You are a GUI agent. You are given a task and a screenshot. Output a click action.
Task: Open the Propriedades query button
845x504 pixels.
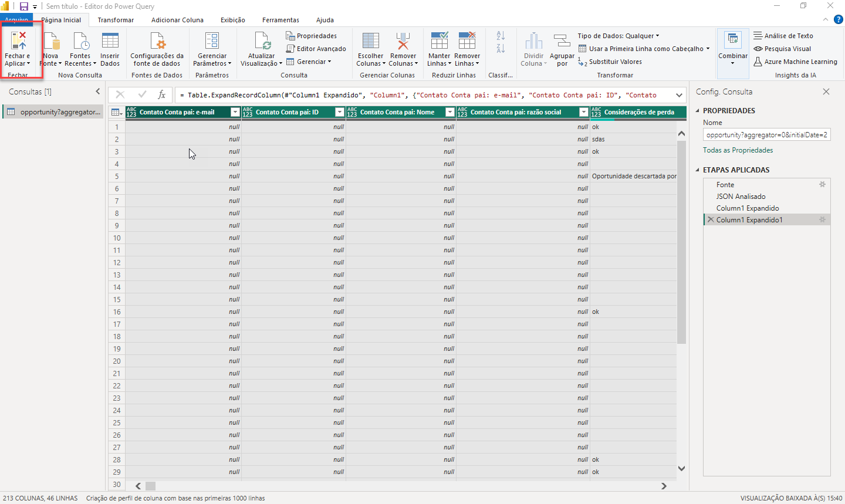311,36
